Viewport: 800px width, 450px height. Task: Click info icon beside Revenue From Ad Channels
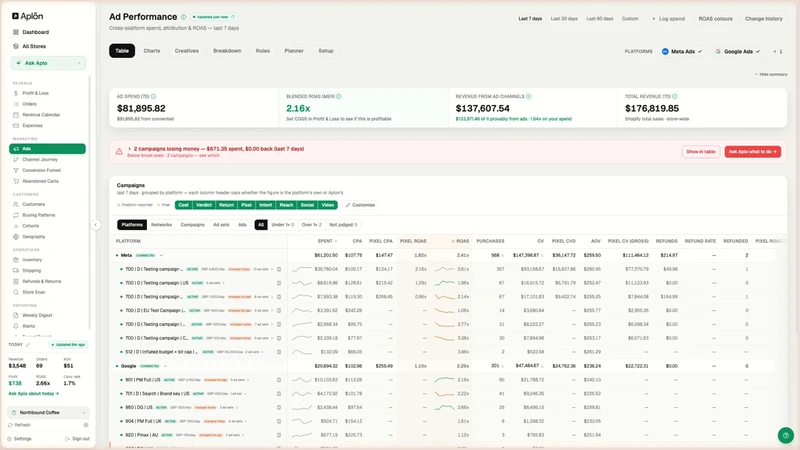point(529,96)
